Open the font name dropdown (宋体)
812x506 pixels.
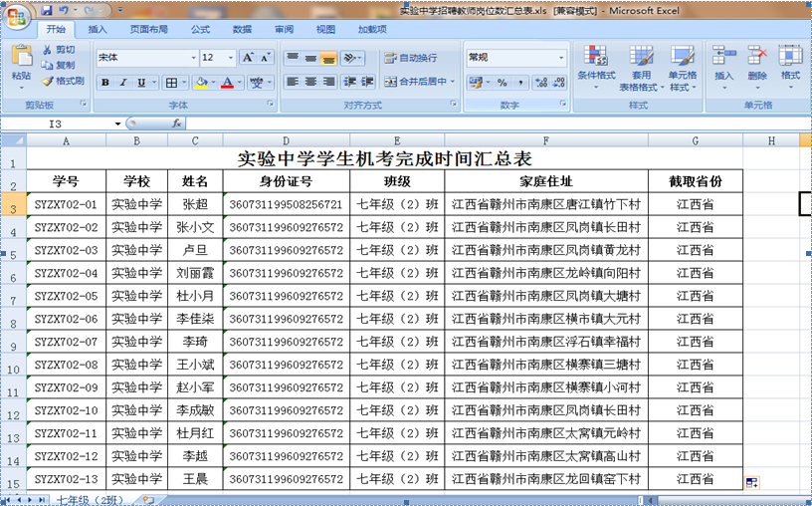tap(194, 58)
